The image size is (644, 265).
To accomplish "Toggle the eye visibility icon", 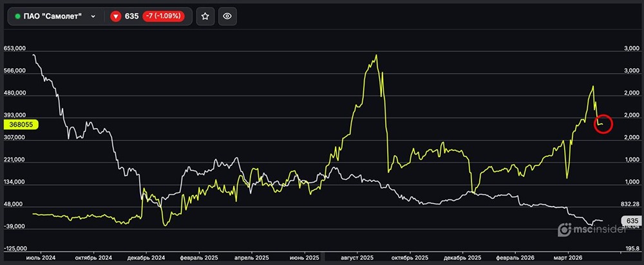I will (227, 16).
